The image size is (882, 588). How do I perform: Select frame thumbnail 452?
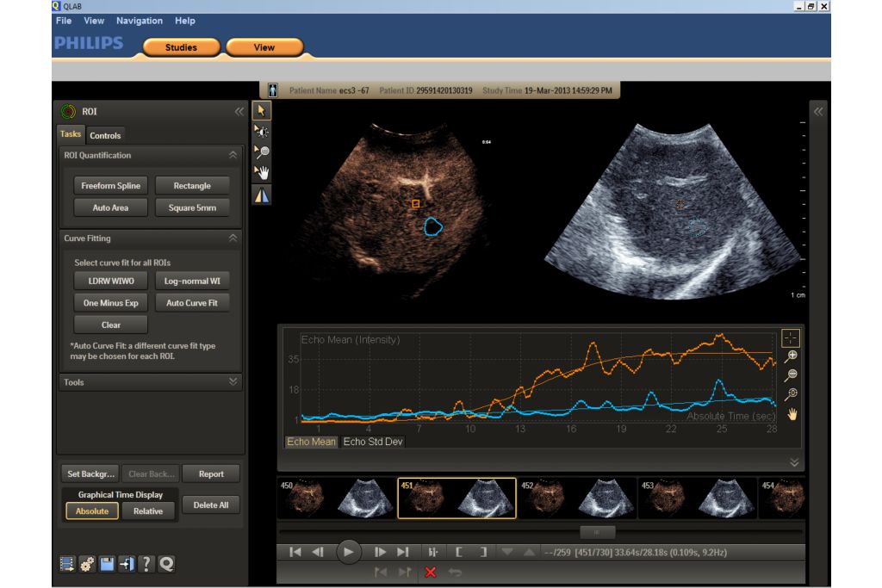tap(577, 498)
